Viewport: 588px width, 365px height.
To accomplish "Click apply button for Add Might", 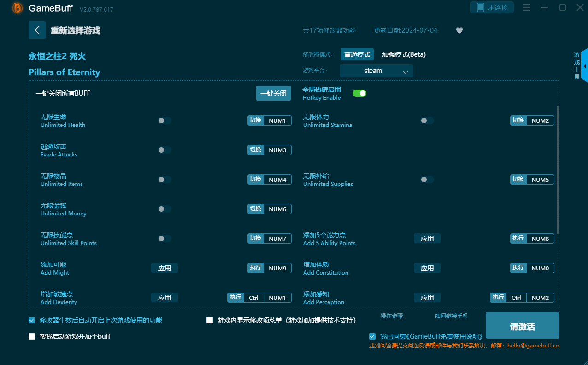I will click(165, 268).
